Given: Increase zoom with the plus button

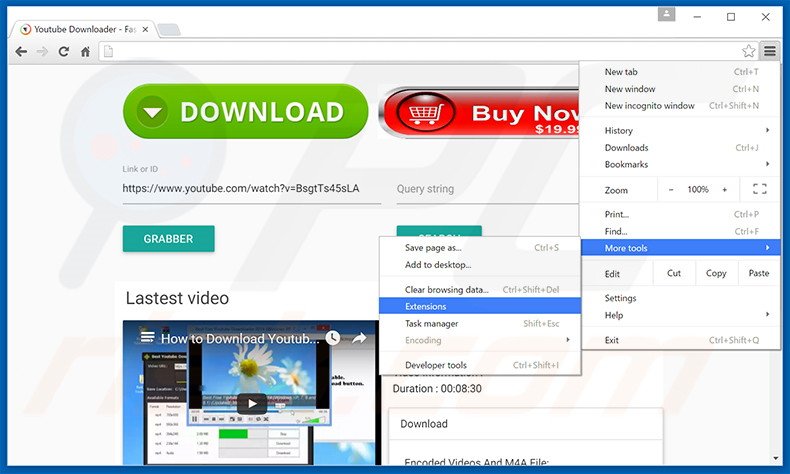Looking at the screenshot, I should click(x=725, y=190).
